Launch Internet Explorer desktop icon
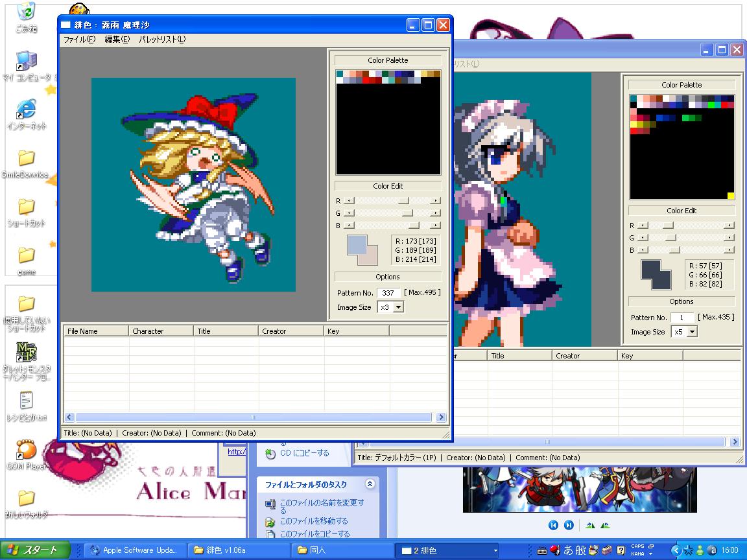This screenshot has width=747, height=560. (27, 115)
